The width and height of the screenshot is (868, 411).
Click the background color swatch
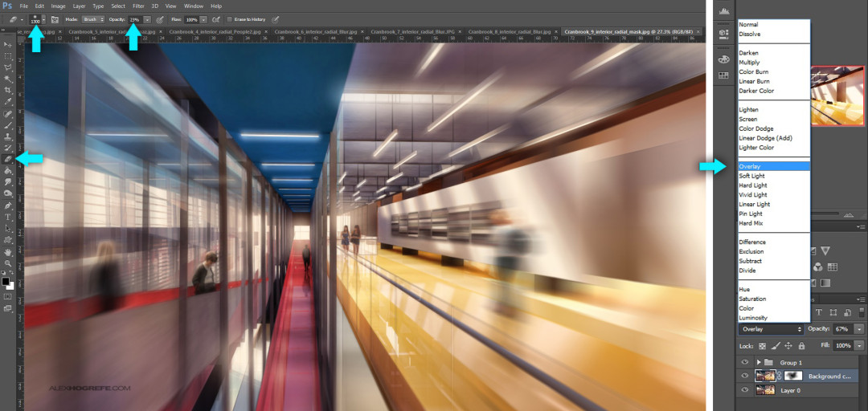pyautogui.click(x=10, y=286)
